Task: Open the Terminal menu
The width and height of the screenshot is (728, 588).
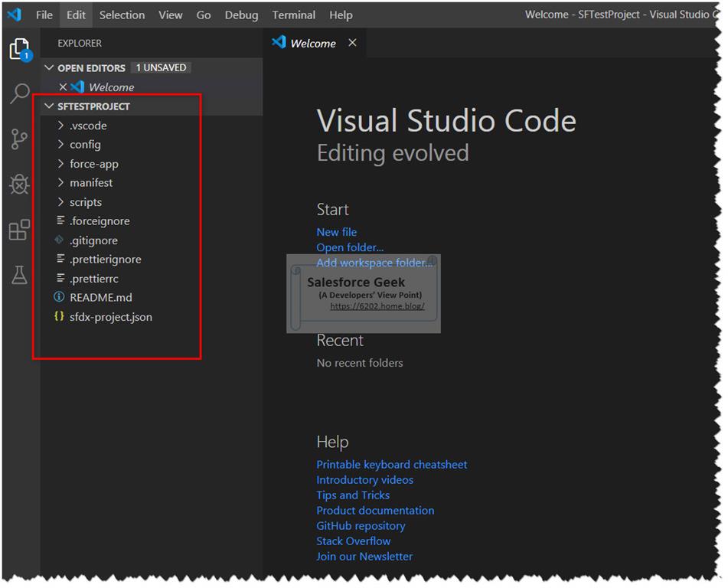Action: (293, 15)
